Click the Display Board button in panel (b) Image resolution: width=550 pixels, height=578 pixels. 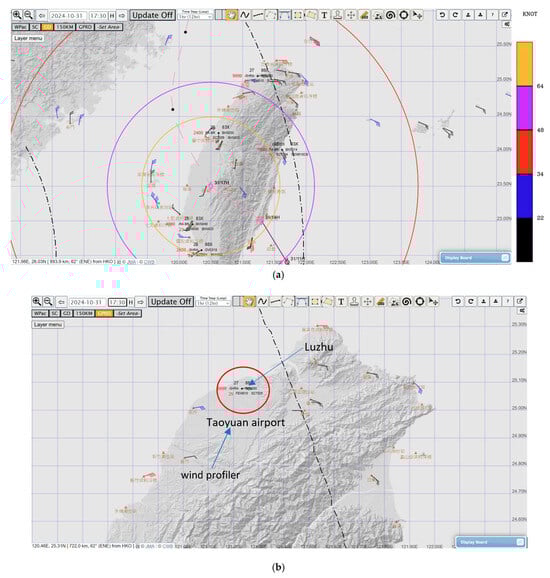click(x=490, y=542)
